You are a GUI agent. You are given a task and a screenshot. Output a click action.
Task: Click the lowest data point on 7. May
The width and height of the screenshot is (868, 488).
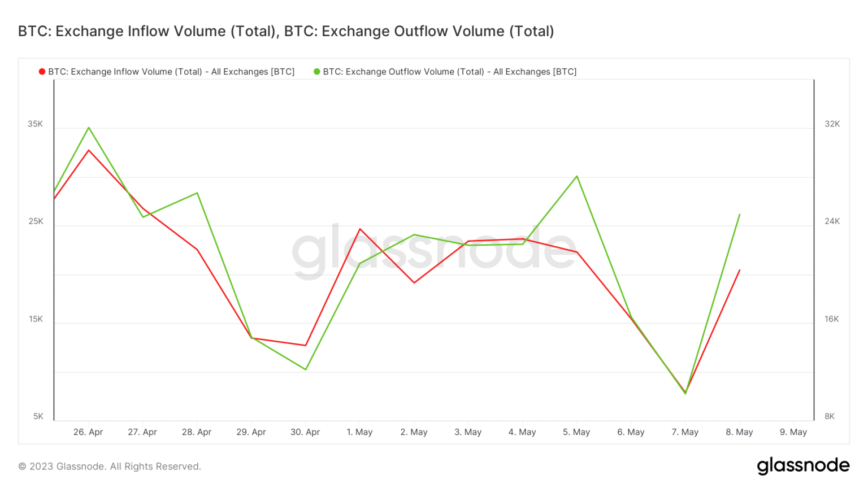point(685,393)
